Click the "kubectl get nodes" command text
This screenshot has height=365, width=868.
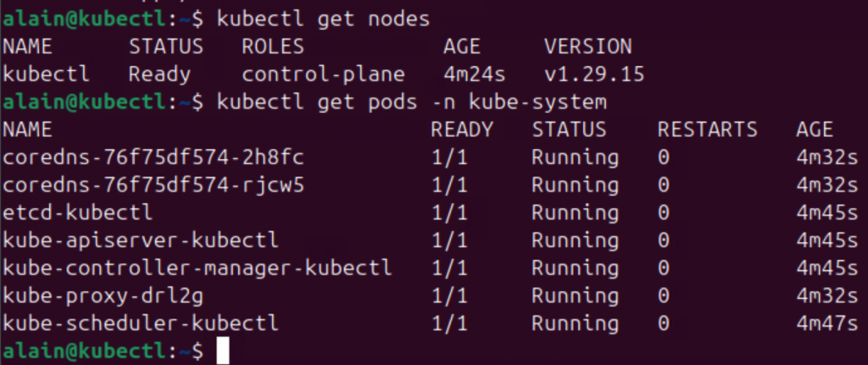324,18
